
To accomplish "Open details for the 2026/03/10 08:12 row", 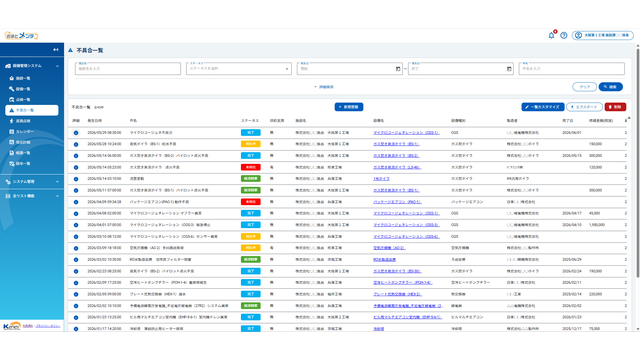I will (x=76, y=237).
